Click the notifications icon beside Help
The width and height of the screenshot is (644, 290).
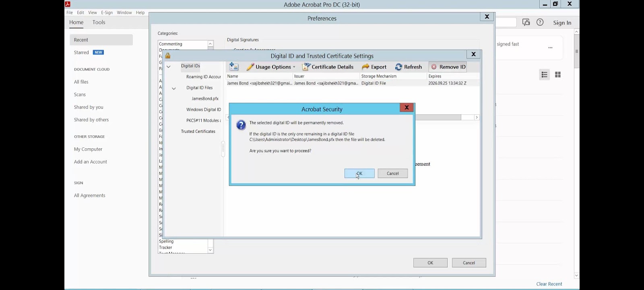coord(526,22)
